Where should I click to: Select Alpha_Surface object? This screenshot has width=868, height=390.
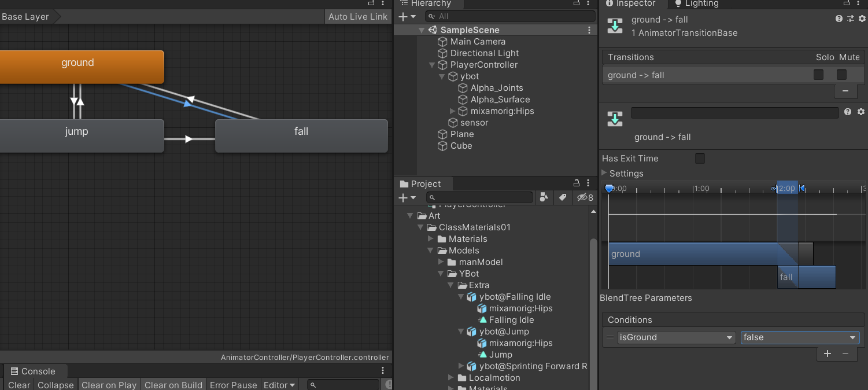point(500,100)
